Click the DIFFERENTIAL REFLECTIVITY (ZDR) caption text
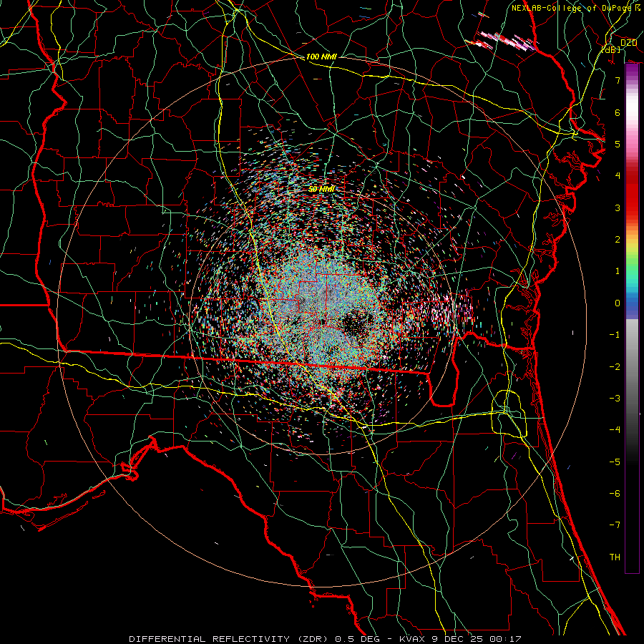The image size is (644, 644). (x=230, y=639)
